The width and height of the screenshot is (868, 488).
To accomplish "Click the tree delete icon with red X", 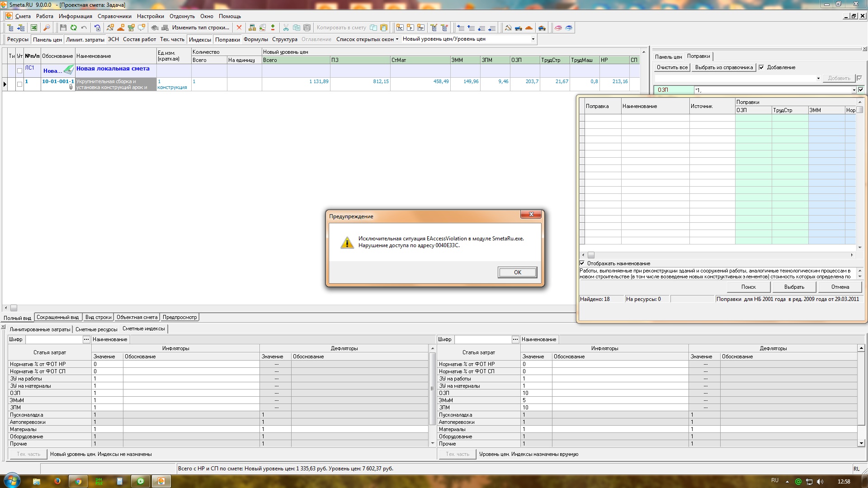I will tap(444, 28).
